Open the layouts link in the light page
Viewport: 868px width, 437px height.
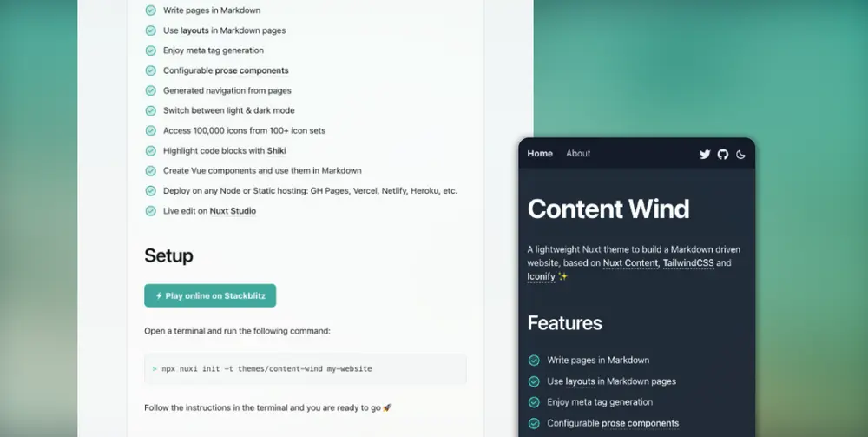point(194,30)
